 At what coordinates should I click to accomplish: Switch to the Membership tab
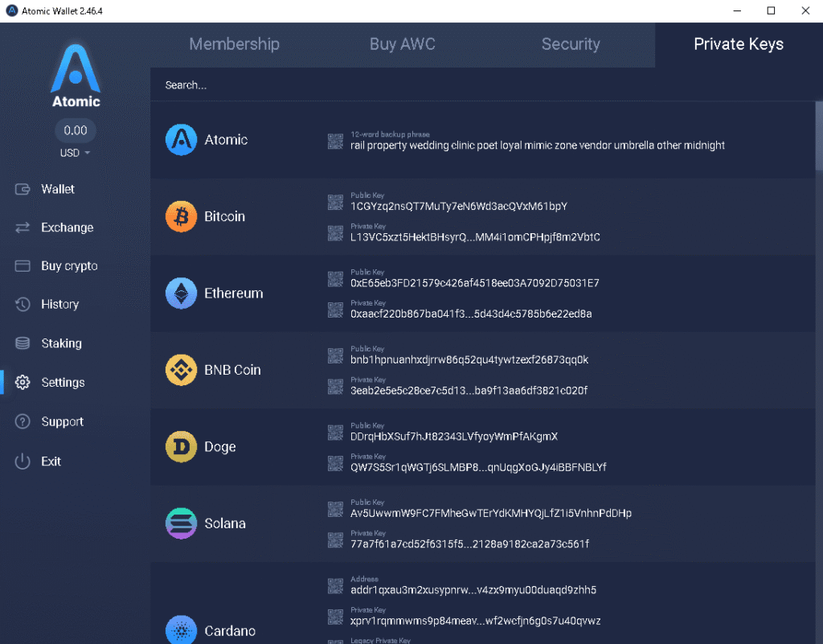point(234,44)
